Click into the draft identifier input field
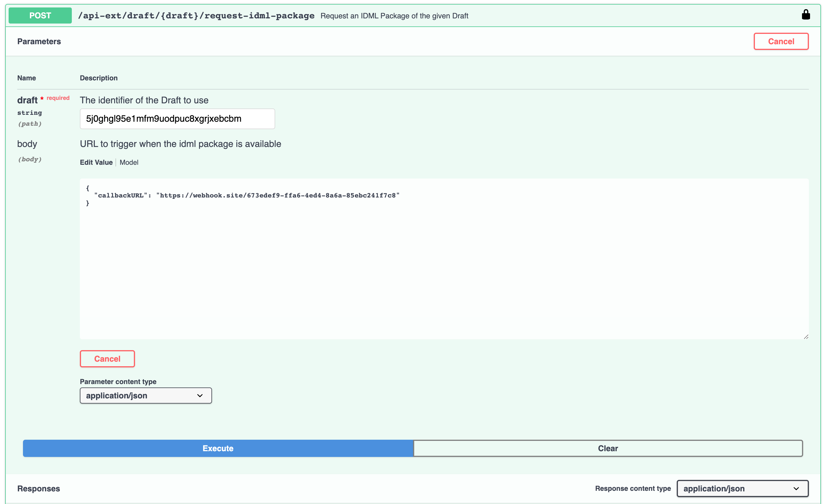This screenshot has width=829, height=504. click(x=177, y=119)
